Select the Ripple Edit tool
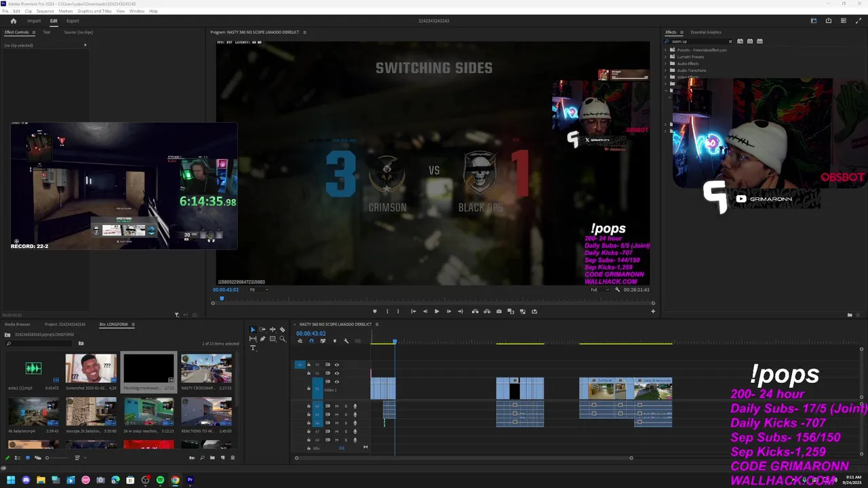868x488 pixels. point(273,329)
